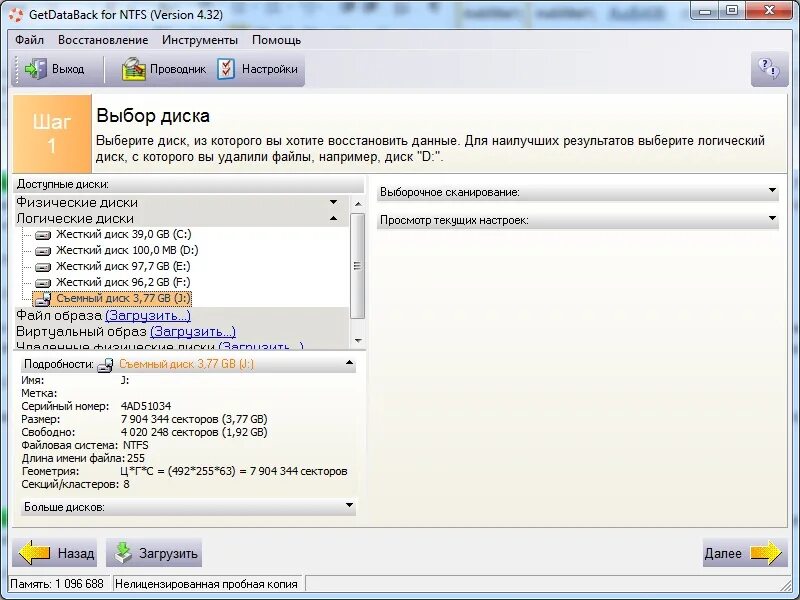The height and width of the screenshot is (600, 800).
Task: Open the Инструменты menu
Action: (200, 40)
